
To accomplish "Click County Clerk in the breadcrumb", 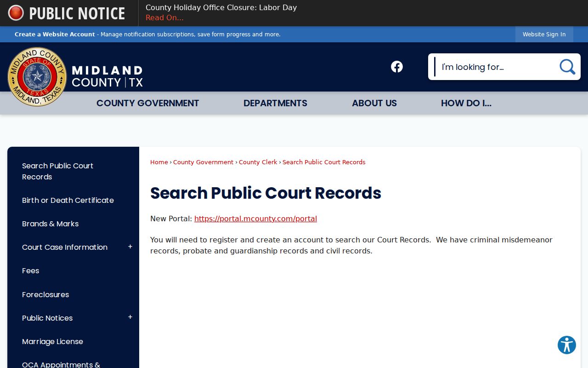I will pyautogui.click(x=258, y=162).
